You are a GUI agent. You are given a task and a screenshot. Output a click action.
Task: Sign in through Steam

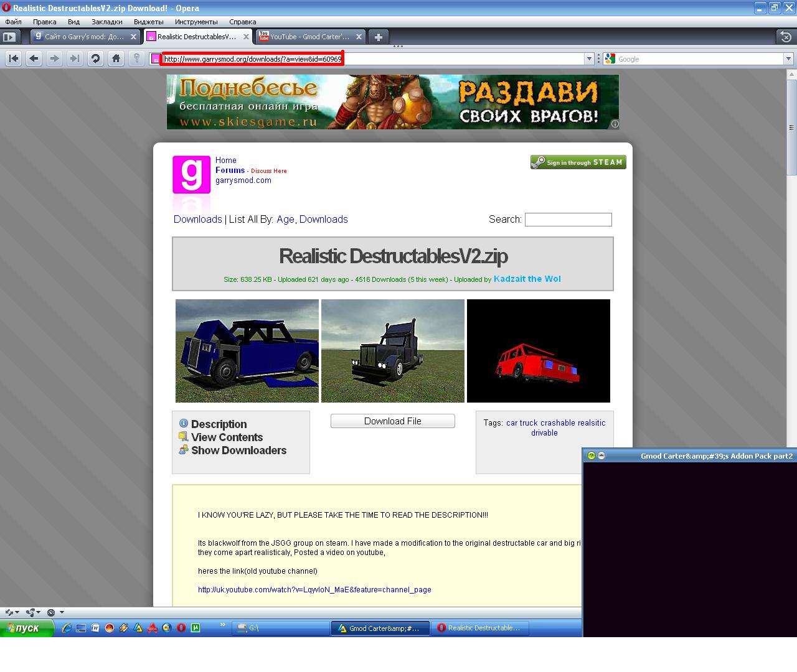pos(578,162)
